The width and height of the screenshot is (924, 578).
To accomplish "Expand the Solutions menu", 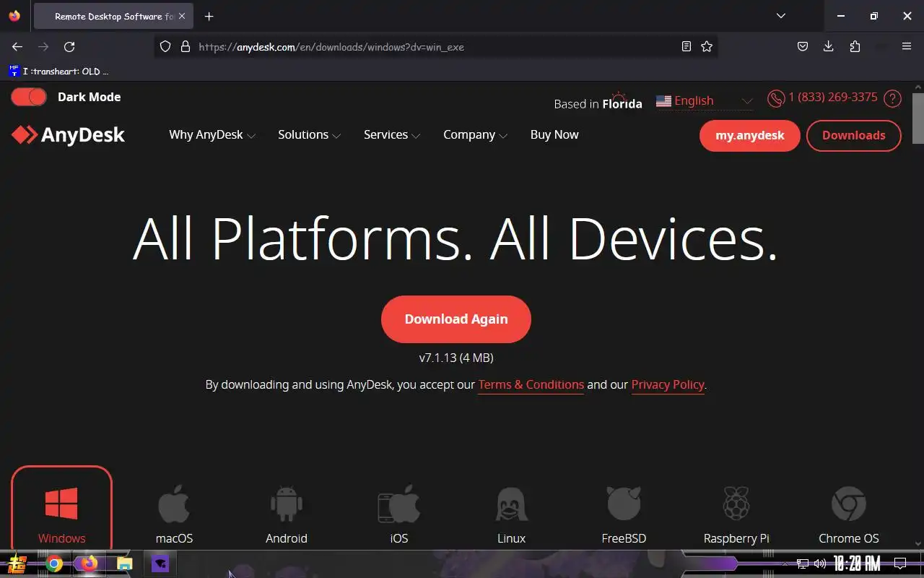I will pos(309,135).
